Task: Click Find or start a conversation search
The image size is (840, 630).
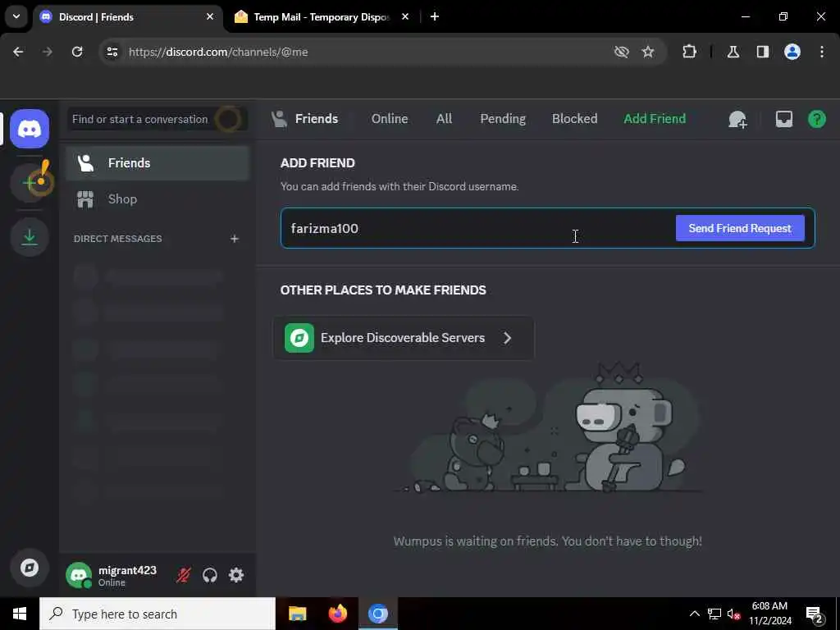Action: point(157,119)
